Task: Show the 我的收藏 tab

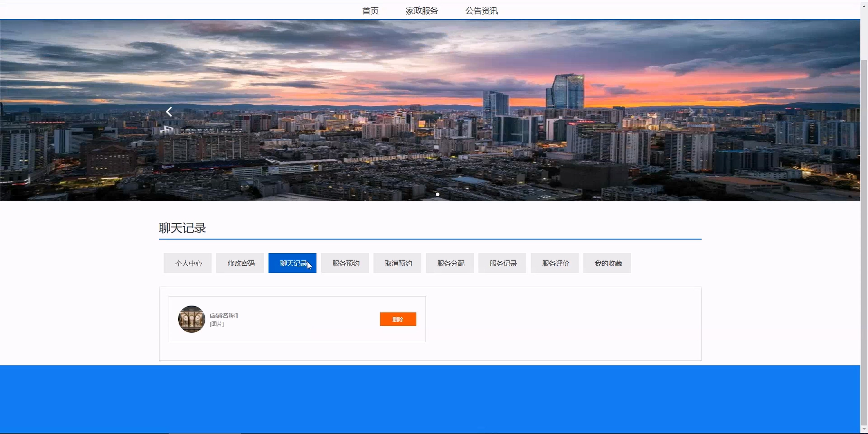Action: [x=607, y=263]
